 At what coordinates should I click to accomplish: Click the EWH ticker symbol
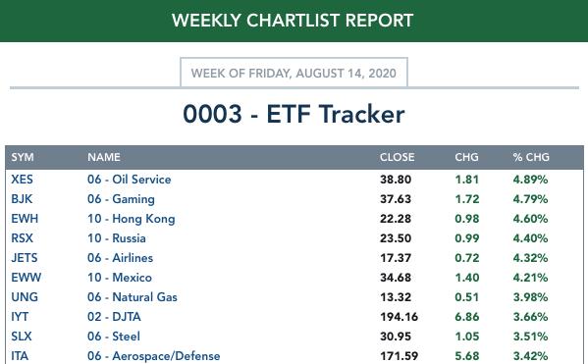(x=25, y=219)
